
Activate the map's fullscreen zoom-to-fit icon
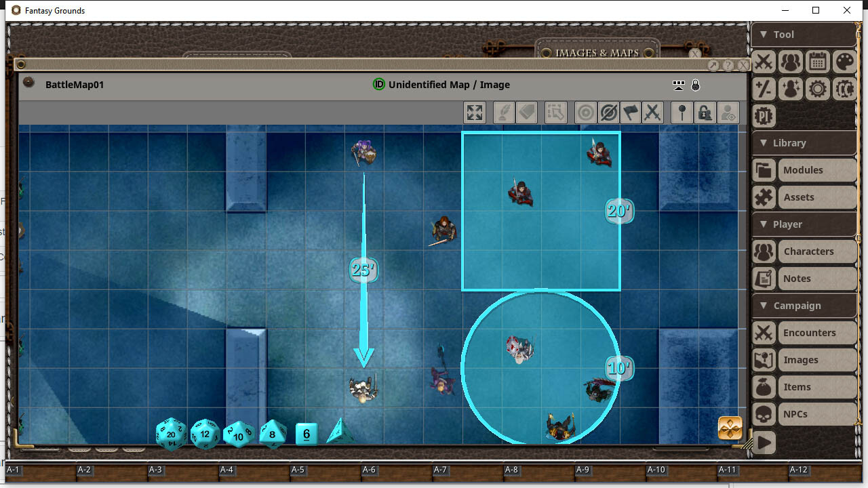(475, 113)
